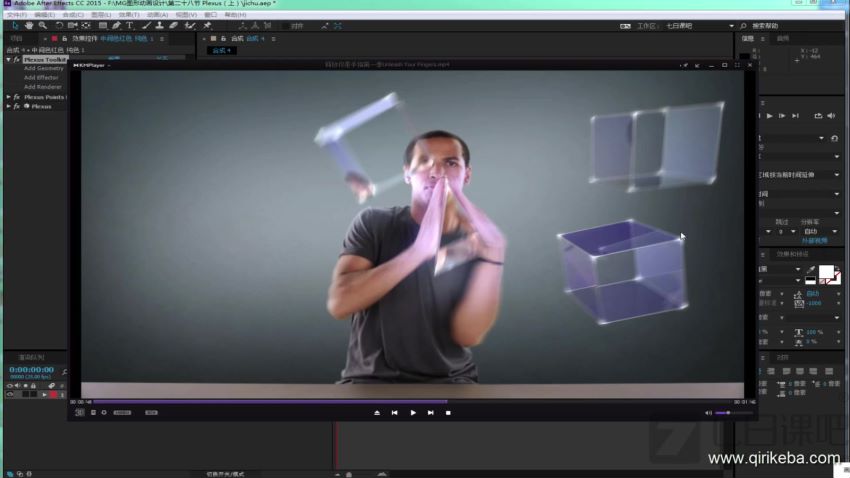Click the white fill color swatch
Viewport: 850px width, 478px height.
(x=826, y=272)
